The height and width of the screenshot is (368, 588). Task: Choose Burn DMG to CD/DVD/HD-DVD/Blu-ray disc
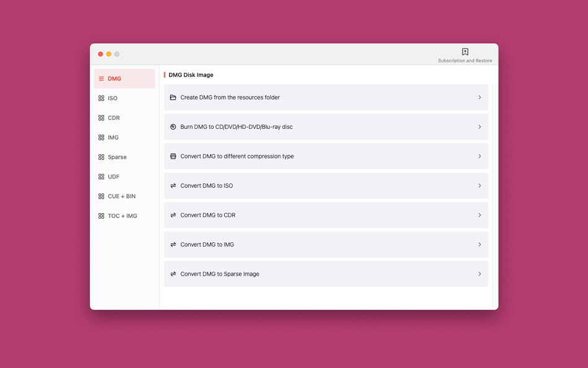[326, 127]
